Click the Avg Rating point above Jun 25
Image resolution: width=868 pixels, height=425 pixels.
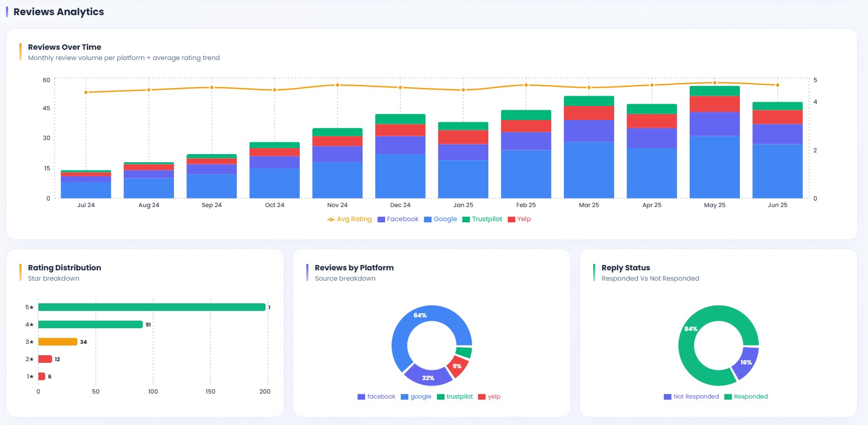coord(777,85)
